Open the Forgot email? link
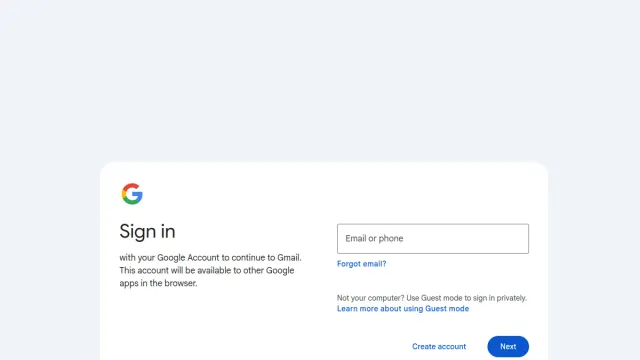 pyautogui.click(x=362, y=264)
